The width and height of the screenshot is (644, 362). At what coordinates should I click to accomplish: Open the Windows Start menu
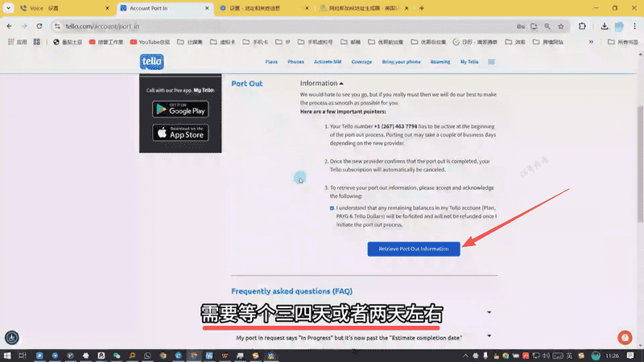pos(7,356)
